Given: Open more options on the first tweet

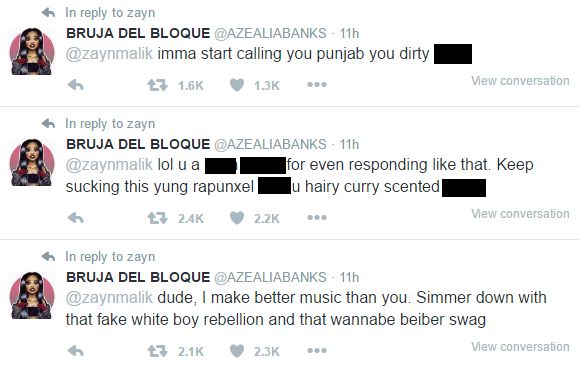Looking at the screenshot, I should (x=317, y=85).
